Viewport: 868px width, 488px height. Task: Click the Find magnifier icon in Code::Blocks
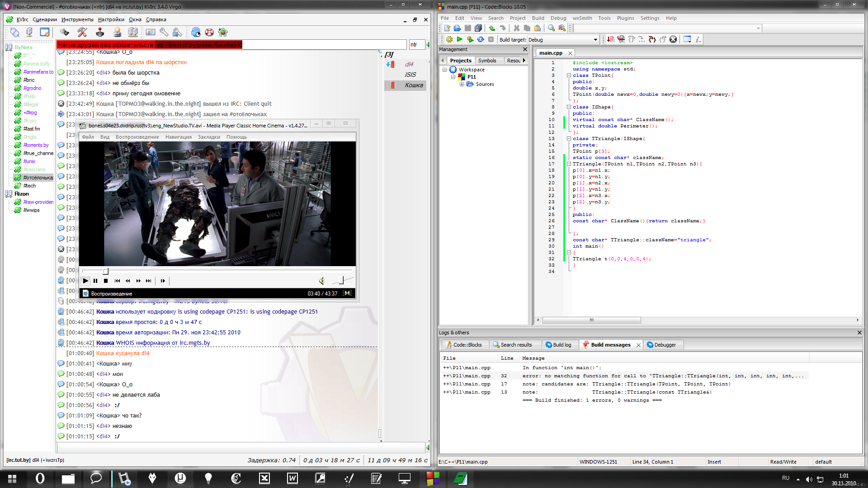(x=551, y=28)
